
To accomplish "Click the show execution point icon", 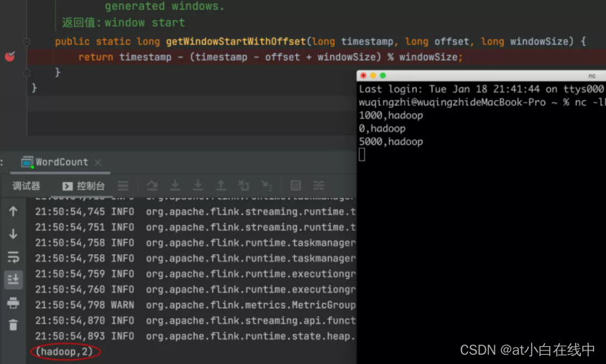I will 124,186.
